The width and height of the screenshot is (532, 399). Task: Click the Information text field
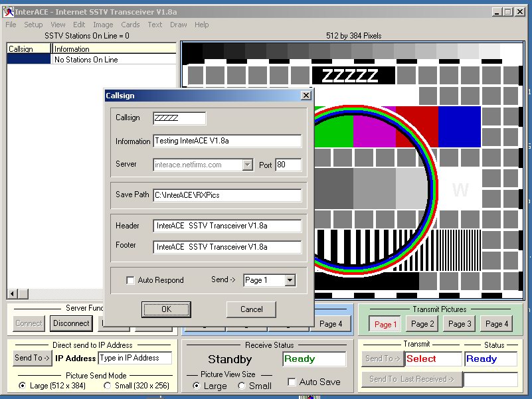227,141
